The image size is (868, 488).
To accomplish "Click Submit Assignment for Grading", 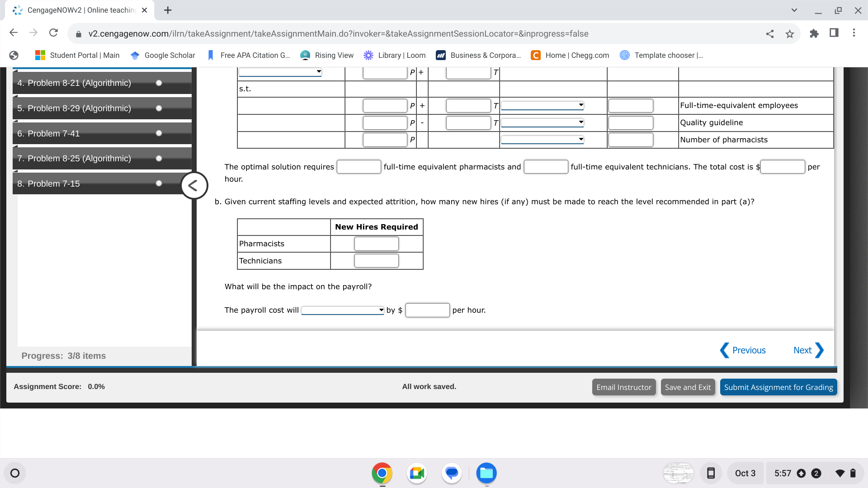I will point(778,387).
